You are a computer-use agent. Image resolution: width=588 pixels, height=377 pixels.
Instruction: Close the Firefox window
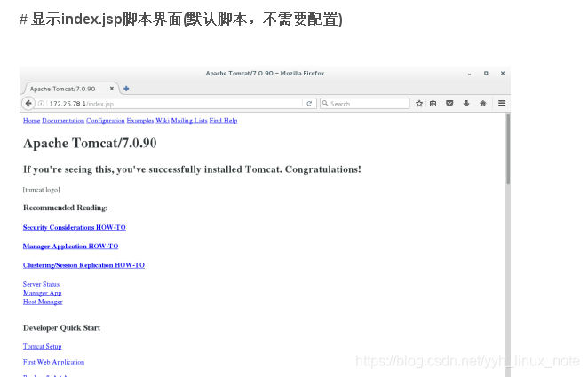(x=503, y=74)
